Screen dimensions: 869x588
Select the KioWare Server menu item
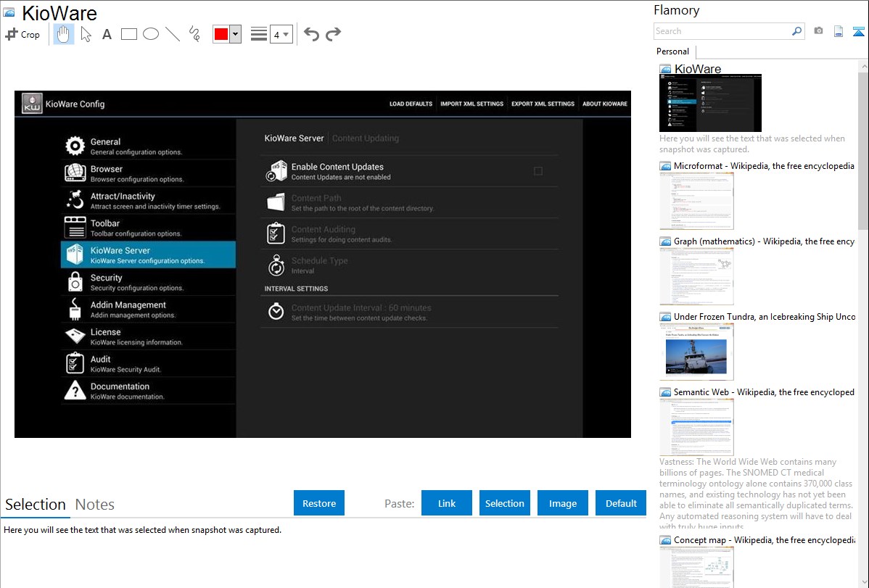(148, 255)
